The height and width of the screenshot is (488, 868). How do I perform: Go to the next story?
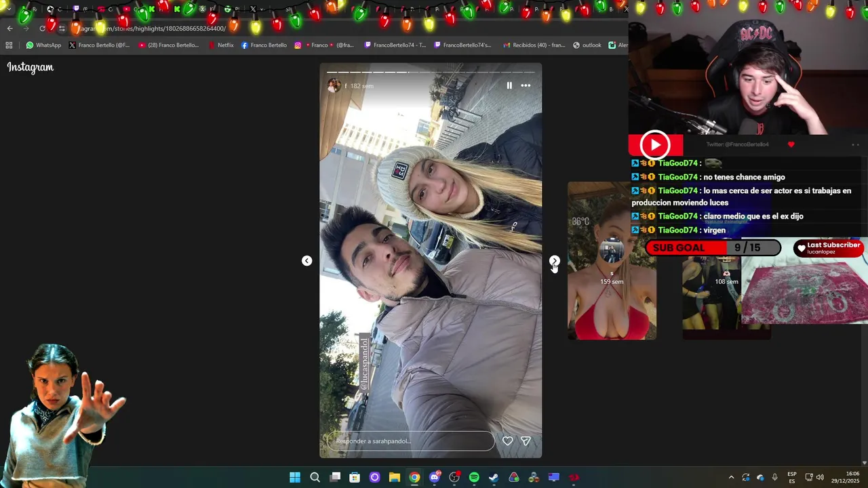[x=555, y=261]
